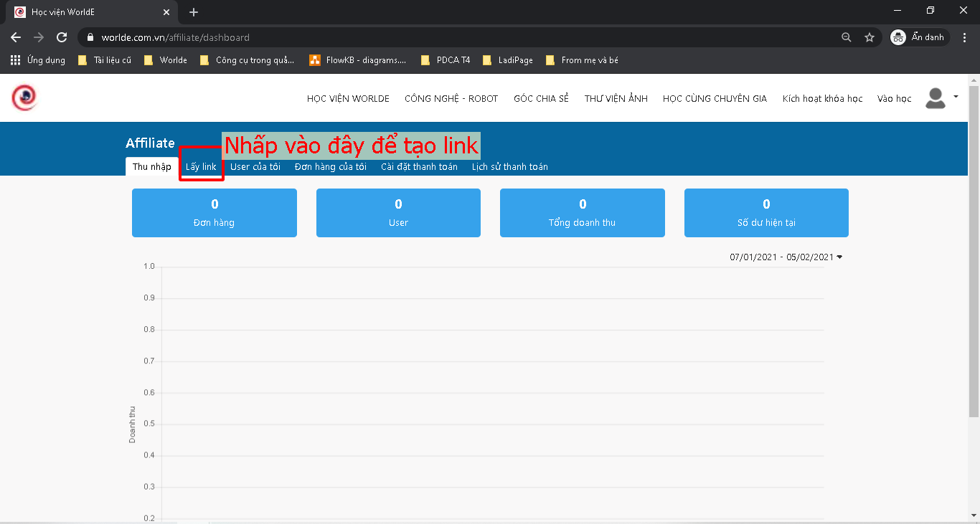Open the Ứng dụng apps grid

(37, 60)
